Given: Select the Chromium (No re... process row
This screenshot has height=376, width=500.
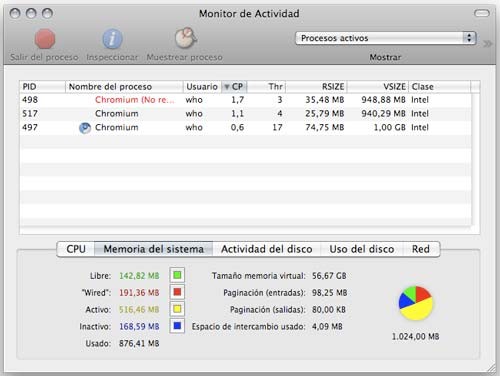Looking at the screenshot, I should coord(246,100).
